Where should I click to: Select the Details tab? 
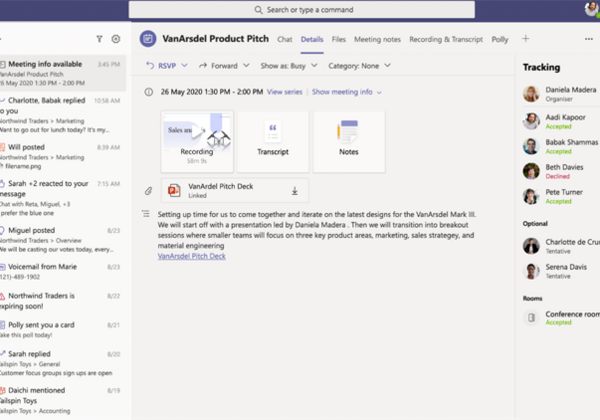coord(312,39)
